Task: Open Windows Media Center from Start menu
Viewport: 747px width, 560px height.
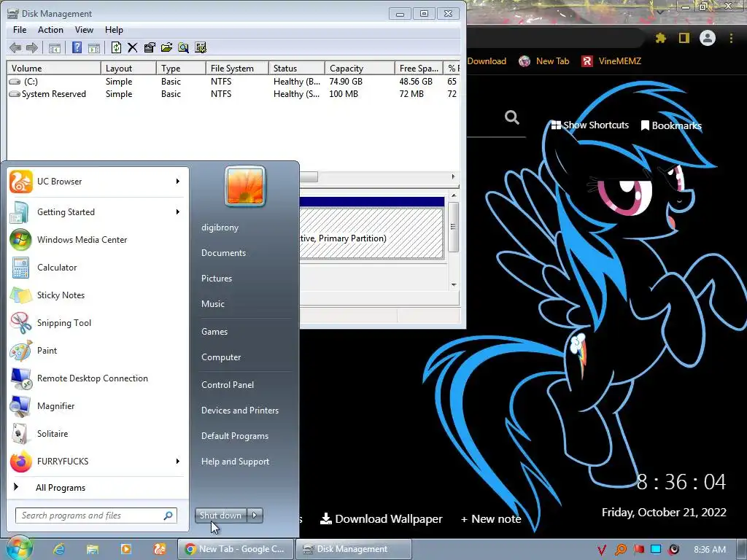Action: [x=97, y=239]
